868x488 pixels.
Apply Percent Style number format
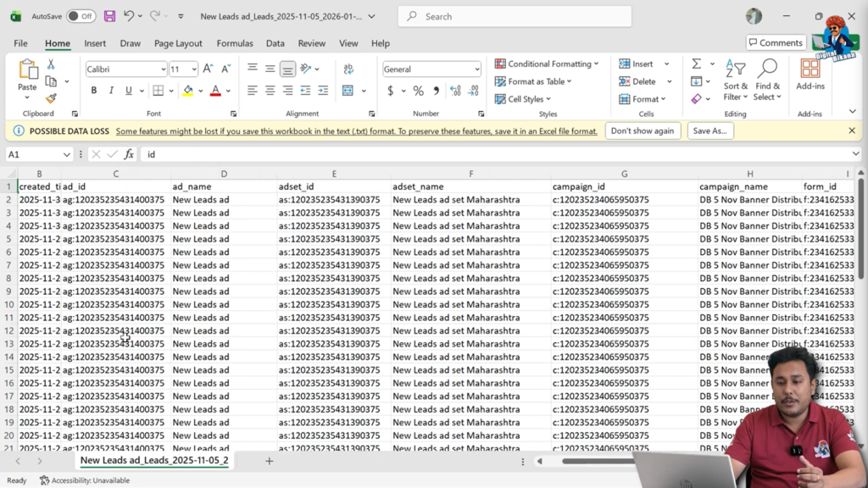[x=417, y=91]
